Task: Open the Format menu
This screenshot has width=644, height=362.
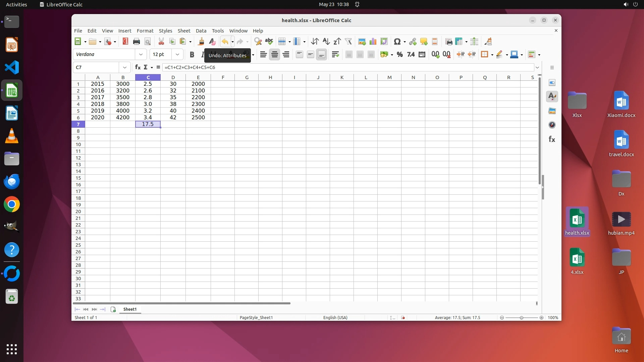Action: [x=145, y=31]
